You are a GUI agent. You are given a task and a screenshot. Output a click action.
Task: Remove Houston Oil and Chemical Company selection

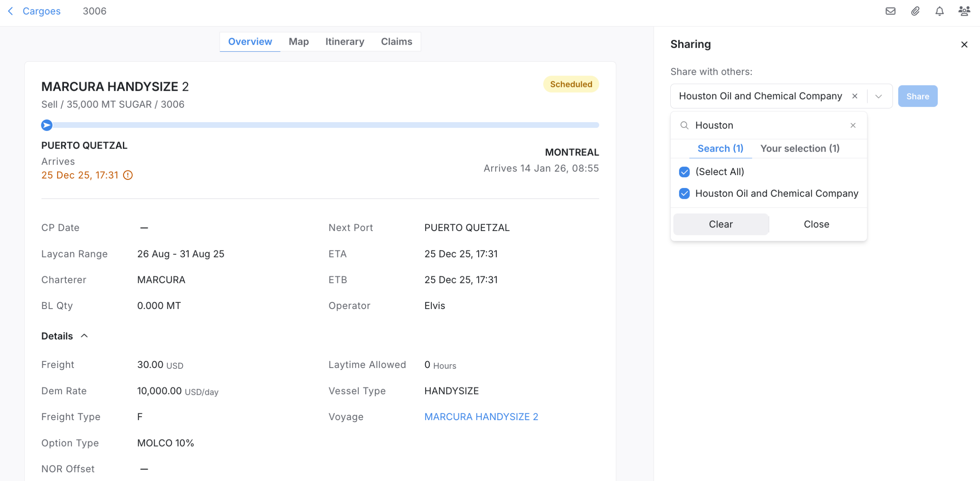855,96
